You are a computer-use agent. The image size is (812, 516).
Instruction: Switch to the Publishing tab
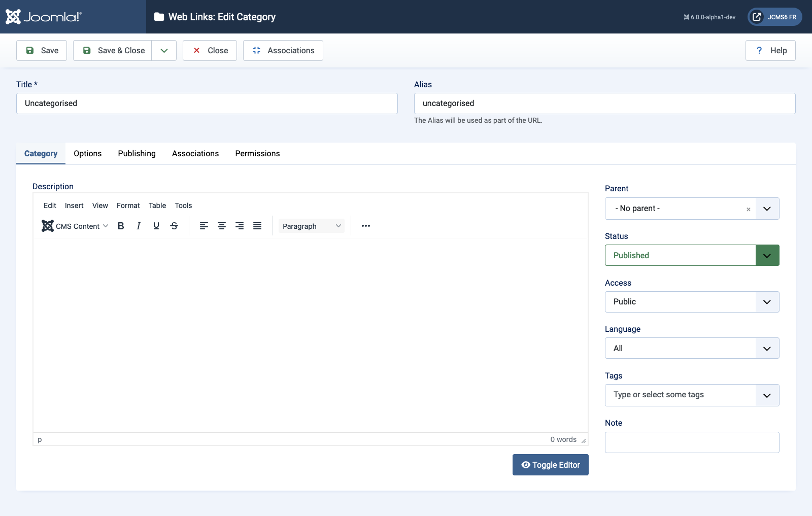(x=137, y=154)
